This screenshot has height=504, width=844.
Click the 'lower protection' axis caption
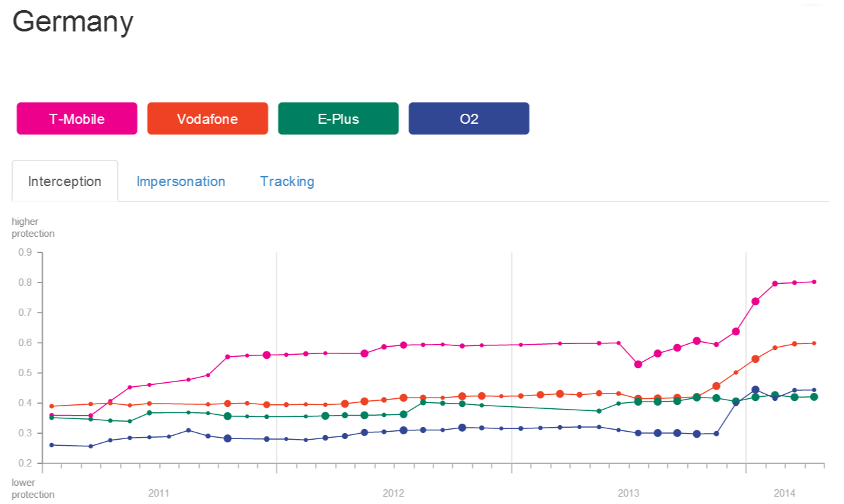click(33, 489)
